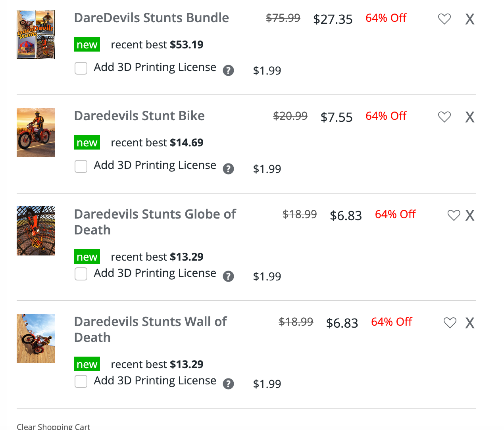504x430 pixels.
Task: Click question mark icon for Wall of Death
Action: click(x=228, y=384)
